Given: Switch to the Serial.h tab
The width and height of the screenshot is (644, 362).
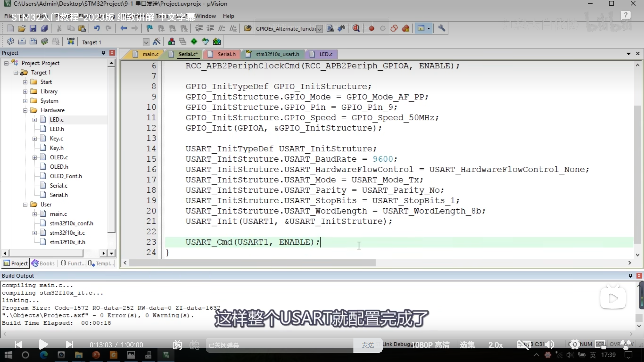Looking at the screenshot, I should 226,54.
